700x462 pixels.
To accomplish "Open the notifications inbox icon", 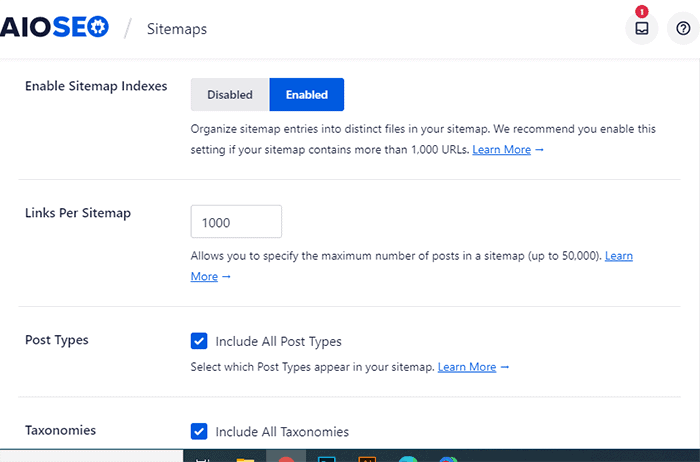I will point(641,29).
